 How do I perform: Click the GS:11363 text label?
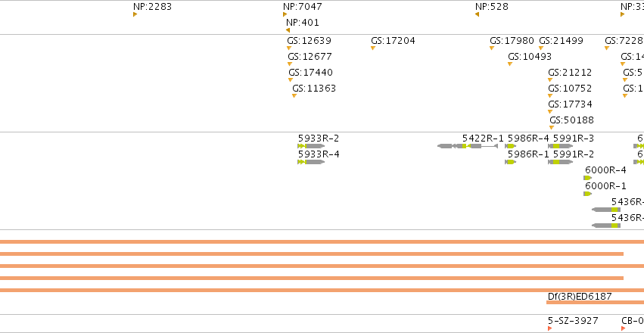[314, 89]
